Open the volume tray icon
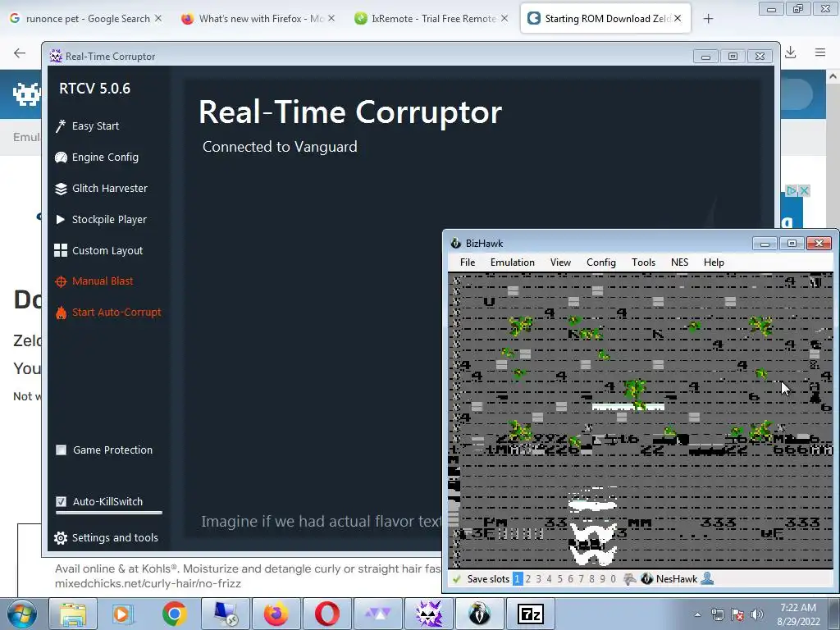The width and height of the screenshot is (840, 630). click(x=757, y=614)
